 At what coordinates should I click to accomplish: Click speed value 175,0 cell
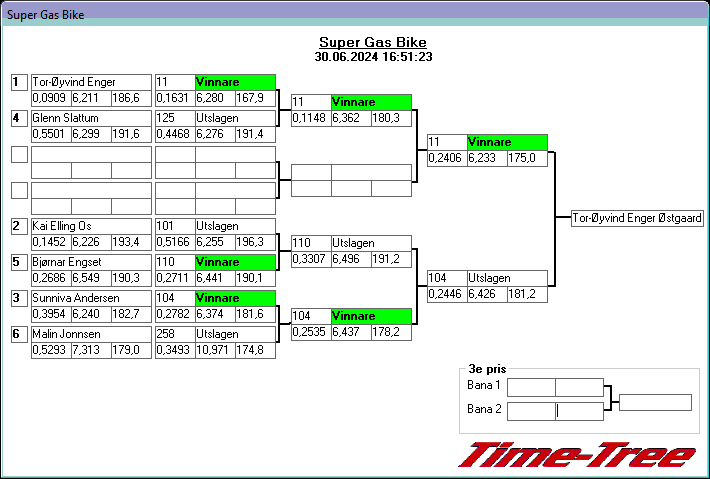click(528, 158)
